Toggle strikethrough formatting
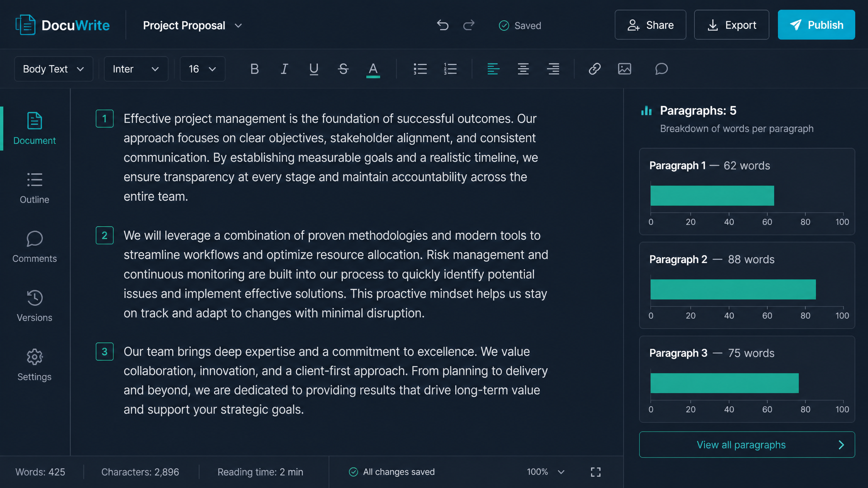Viewport: 868px width, 488px height. (x=343, y=69)
